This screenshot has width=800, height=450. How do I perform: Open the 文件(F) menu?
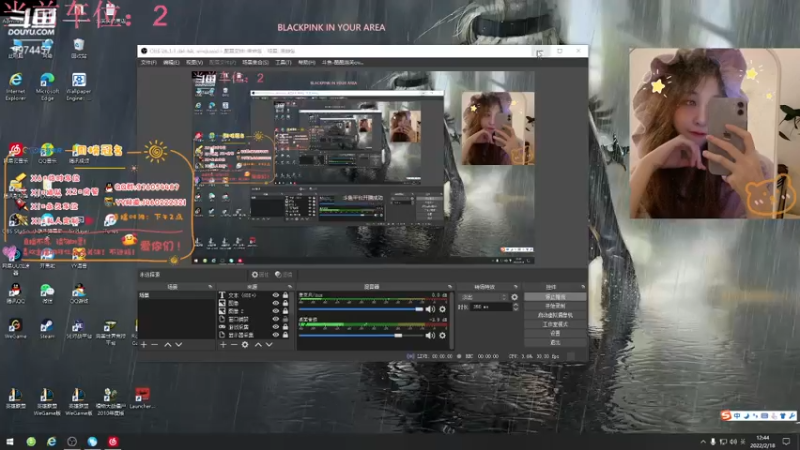point(148,62)
